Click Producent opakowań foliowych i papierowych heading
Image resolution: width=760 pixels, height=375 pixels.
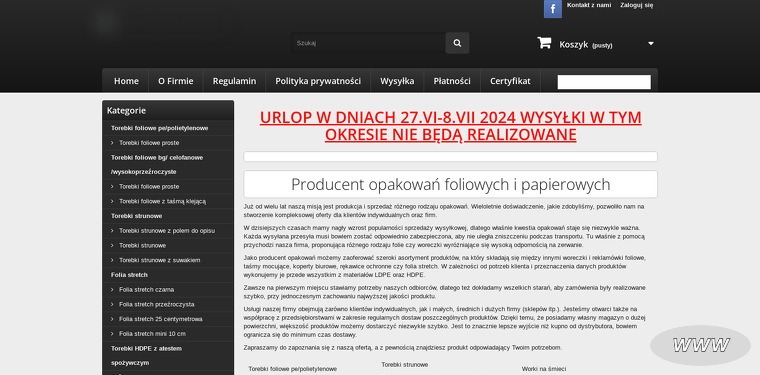pyautogui.click(x=450, y=184)
